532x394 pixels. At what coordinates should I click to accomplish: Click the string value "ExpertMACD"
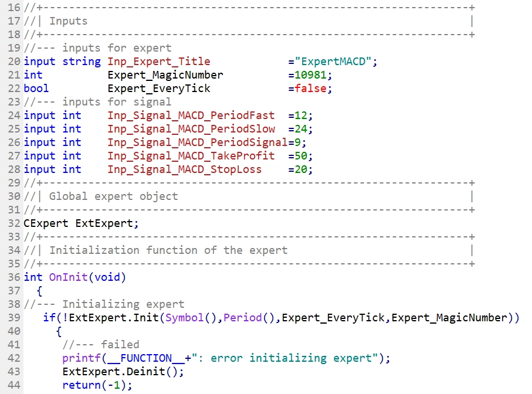click(333, 62)
